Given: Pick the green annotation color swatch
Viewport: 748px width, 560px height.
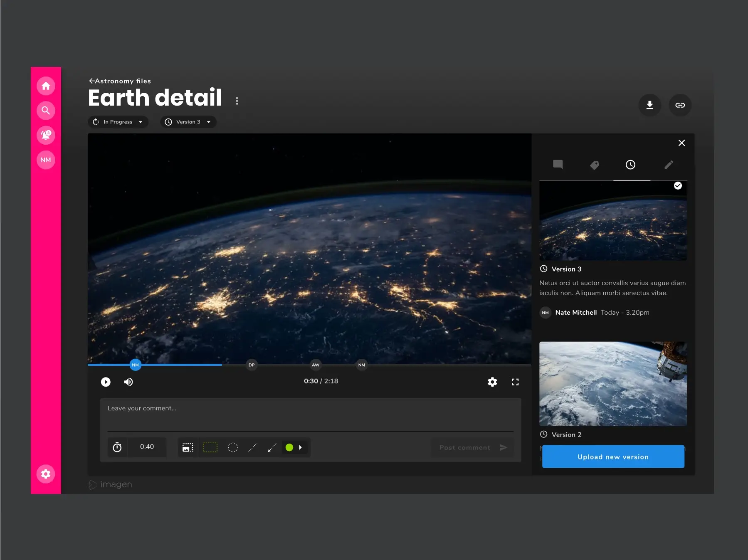Looking at the screenshot, I should [289, 447].
